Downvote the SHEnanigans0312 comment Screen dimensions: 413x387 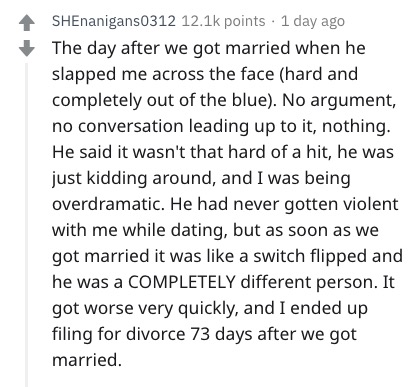27,48
